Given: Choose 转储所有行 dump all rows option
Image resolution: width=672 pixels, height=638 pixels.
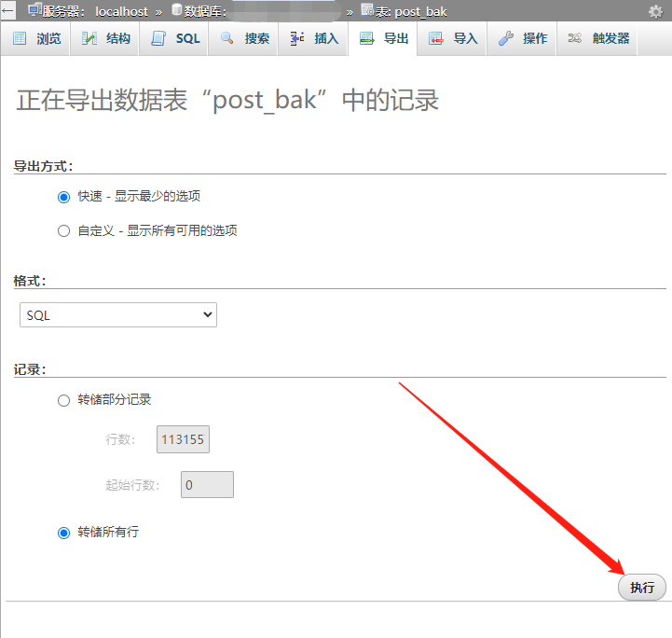Looking at the screenshot, I should [x=63, y=533].
